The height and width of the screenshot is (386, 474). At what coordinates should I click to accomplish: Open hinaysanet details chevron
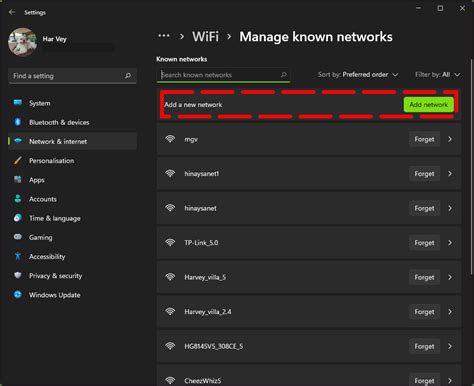(x=450, y=208)
